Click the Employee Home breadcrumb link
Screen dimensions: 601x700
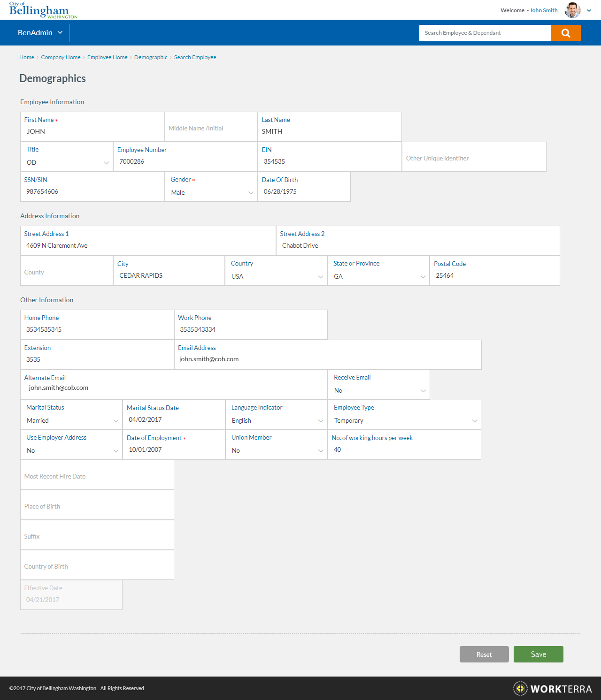[x=107, y=57]
